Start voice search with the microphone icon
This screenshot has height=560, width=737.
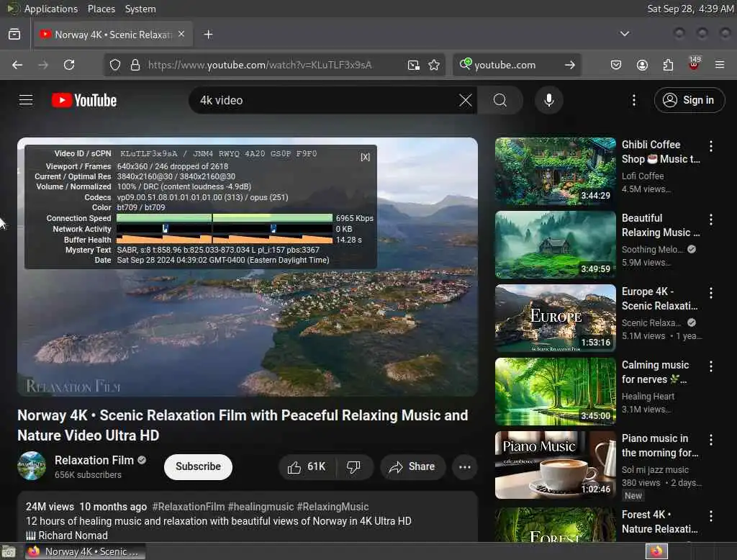point(549,100)
